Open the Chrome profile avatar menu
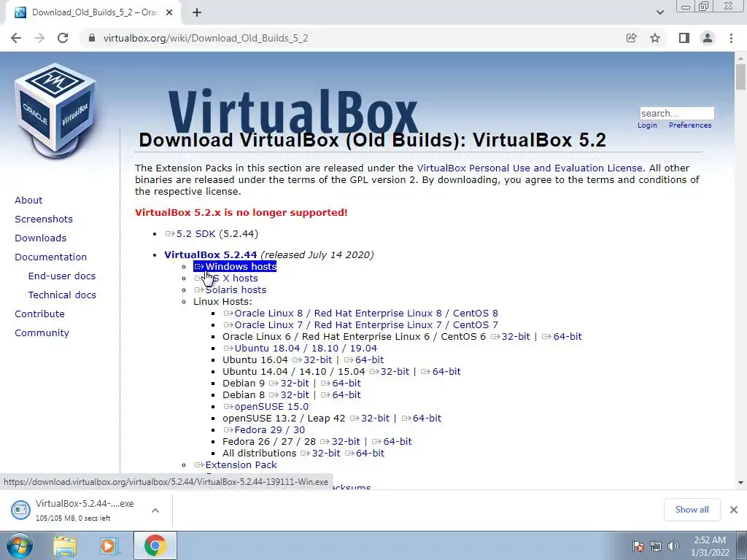 pos(708,38)
